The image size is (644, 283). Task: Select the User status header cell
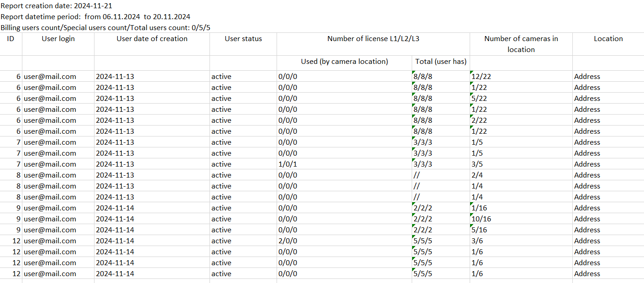tap(243, 39)
